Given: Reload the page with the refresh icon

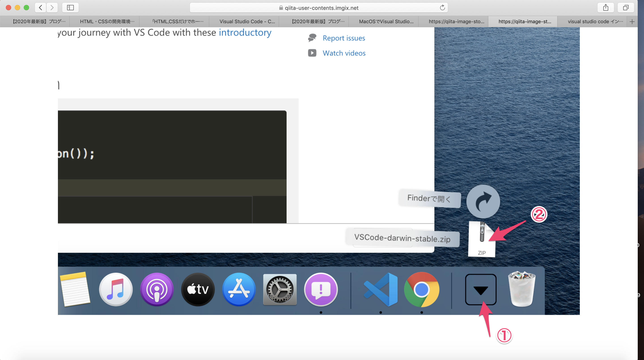Looking at the screenshot, I should pos(442,8).
